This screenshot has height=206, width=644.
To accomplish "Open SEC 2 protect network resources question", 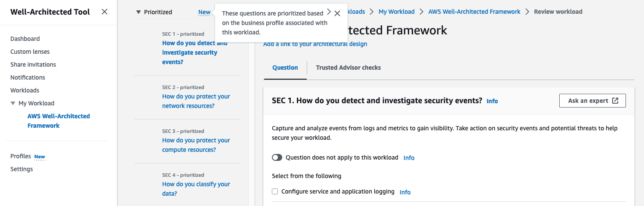I will pos(196,101).
